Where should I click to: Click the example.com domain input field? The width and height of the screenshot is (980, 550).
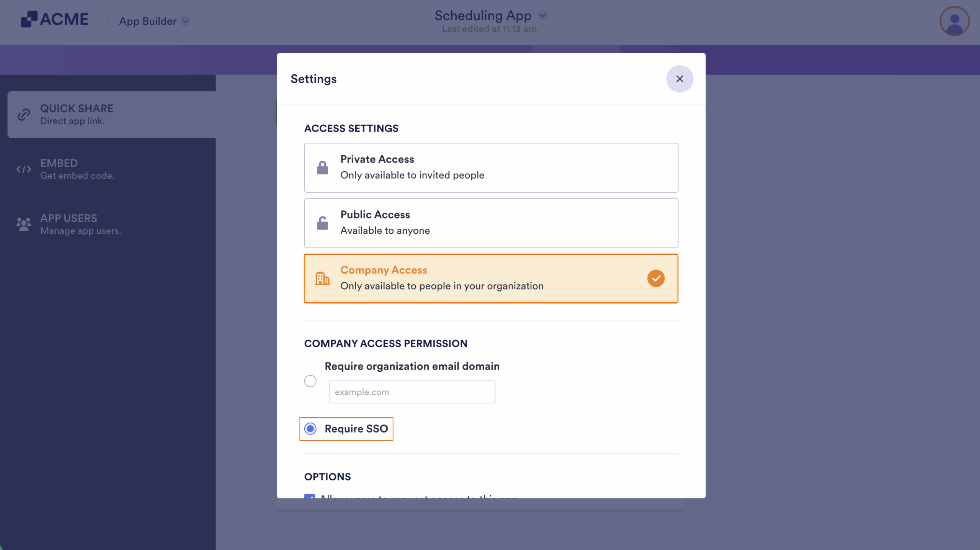click(x=412, y=391)
